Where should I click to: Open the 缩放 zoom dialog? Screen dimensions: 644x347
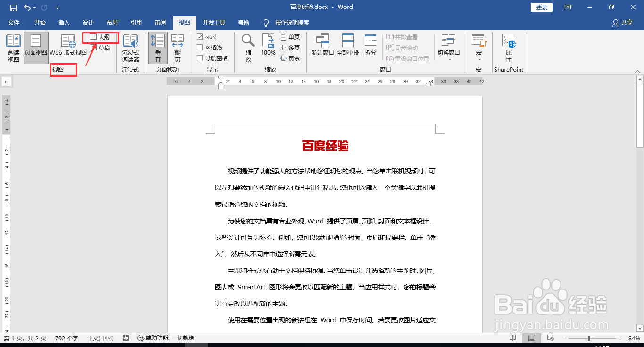pyautogui.click(x=248, y=48)
